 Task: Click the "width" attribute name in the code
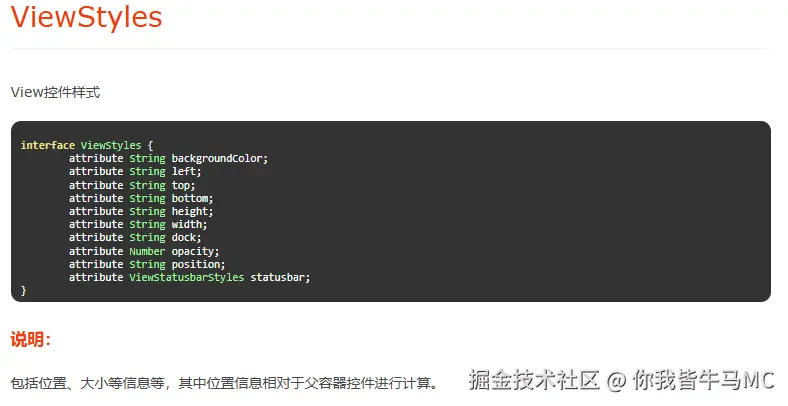(x=186, y=224)
